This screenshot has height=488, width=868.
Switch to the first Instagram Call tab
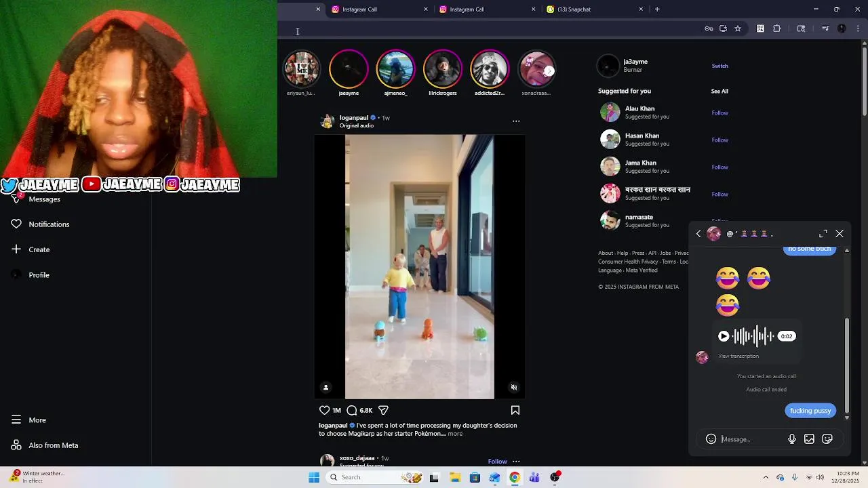coord(380,9)
